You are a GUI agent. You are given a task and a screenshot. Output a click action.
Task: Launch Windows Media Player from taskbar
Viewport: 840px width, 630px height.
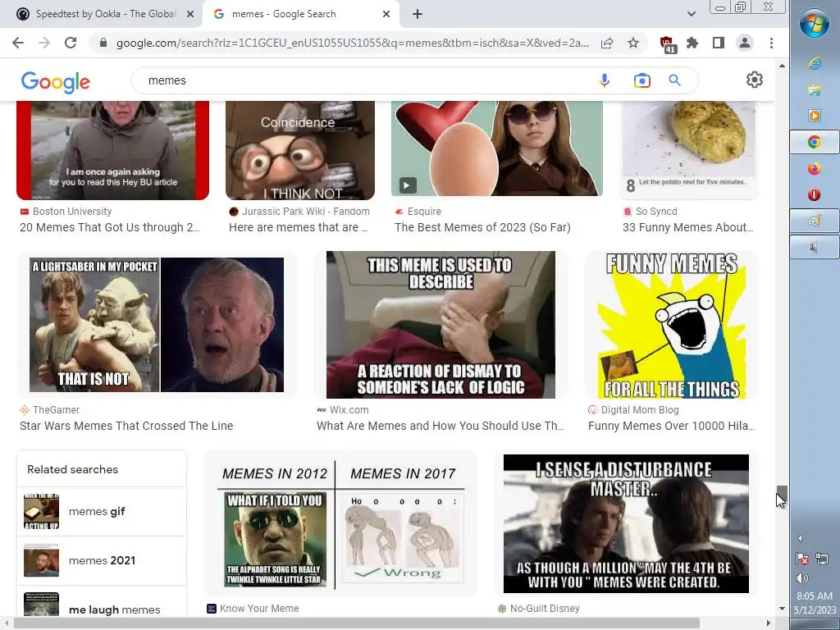coord(815,115)
